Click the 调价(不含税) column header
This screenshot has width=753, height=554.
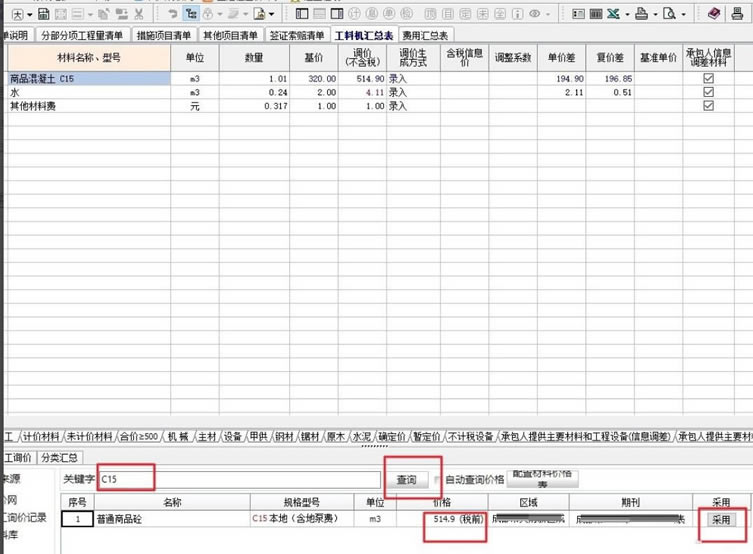(362, 58)
